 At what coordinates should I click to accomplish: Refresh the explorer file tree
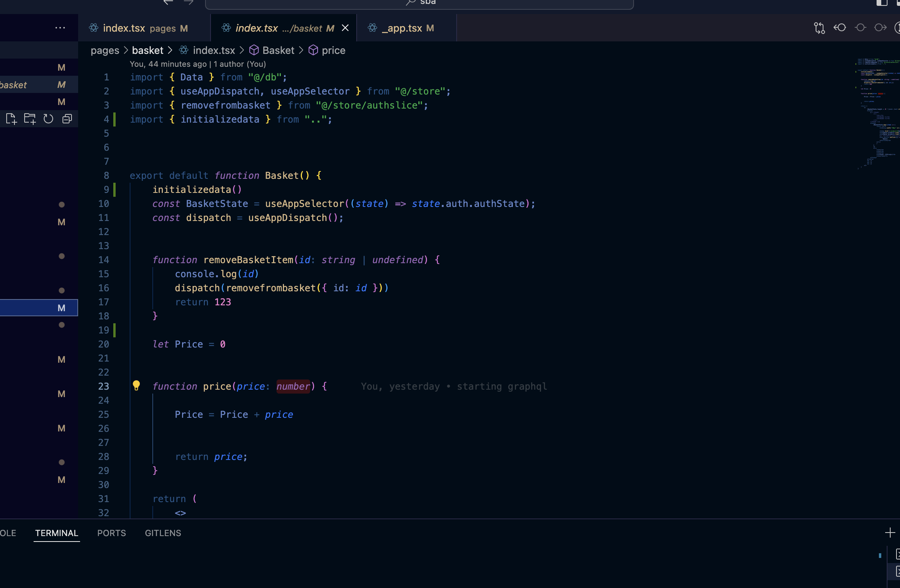pos(48,119)
